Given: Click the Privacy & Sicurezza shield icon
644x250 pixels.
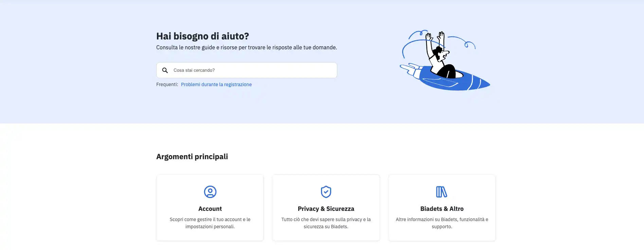Looking at the screenshot, I should 326,192.
